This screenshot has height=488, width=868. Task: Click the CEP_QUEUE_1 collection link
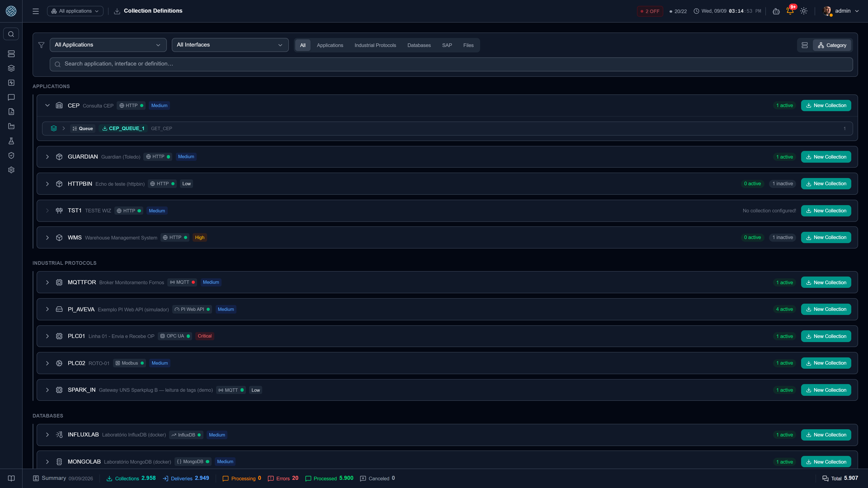(123, 129)
